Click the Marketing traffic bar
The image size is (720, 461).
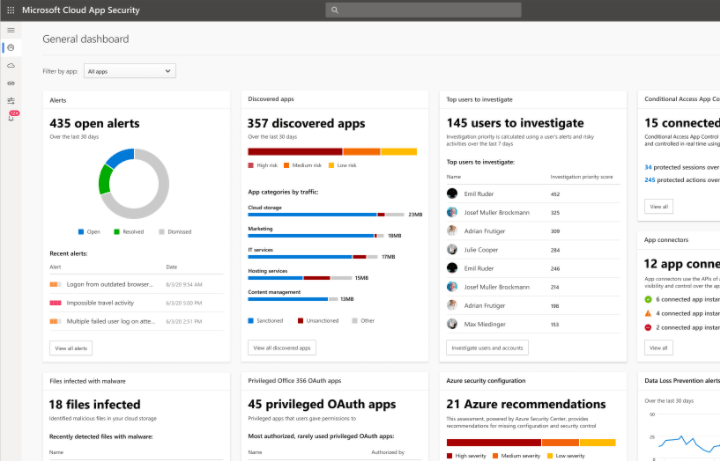click(x=315, y=236)
